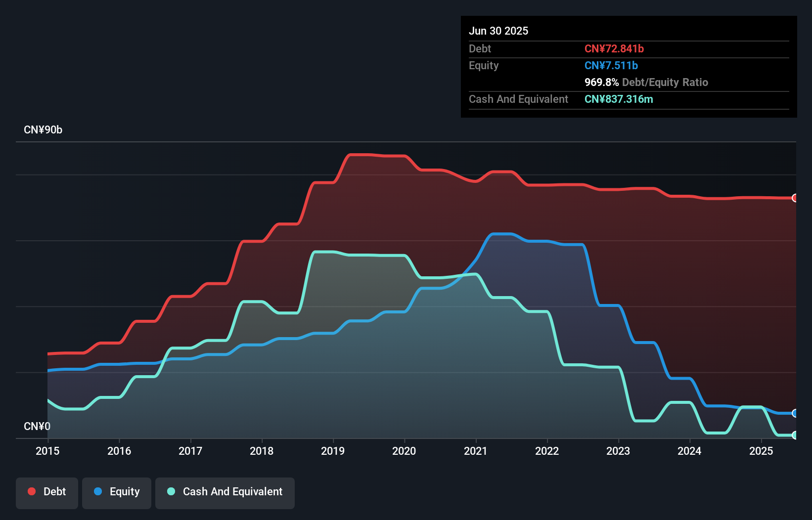Click the blue Equity legend dot
812x520 pixels.
pos(98,491)
